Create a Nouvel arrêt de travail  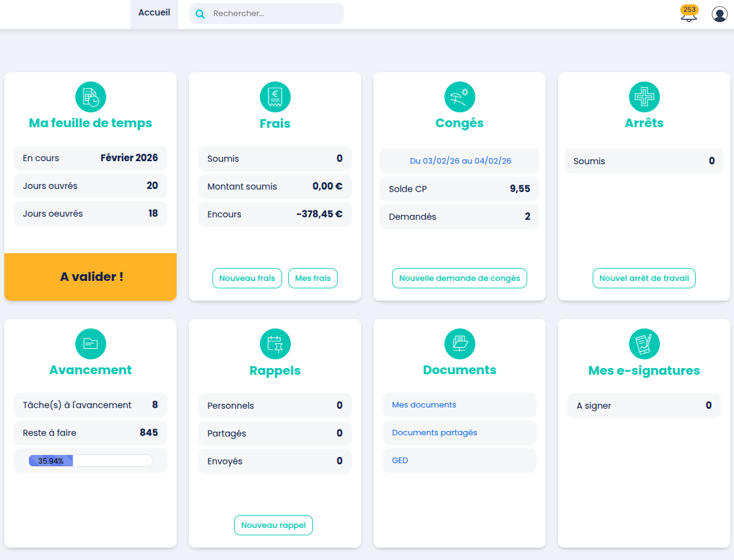[x=644, y=278]
